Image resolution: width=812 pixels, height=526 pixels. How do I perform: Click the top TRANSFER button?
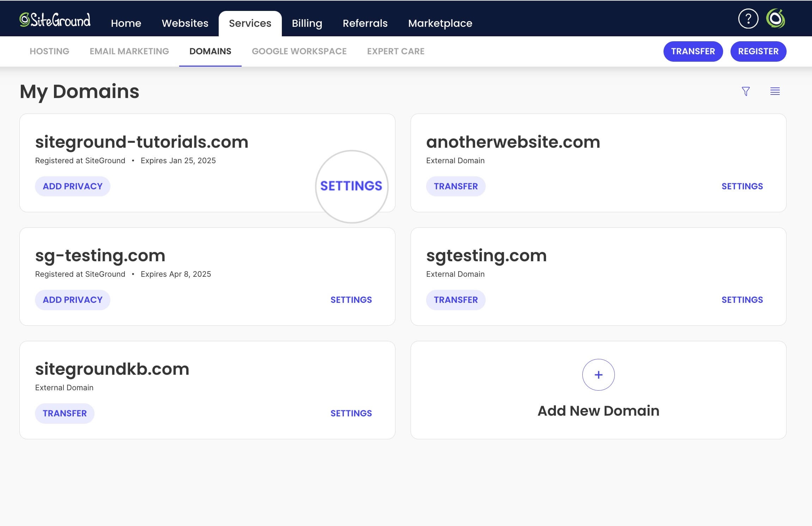[692, 51]
